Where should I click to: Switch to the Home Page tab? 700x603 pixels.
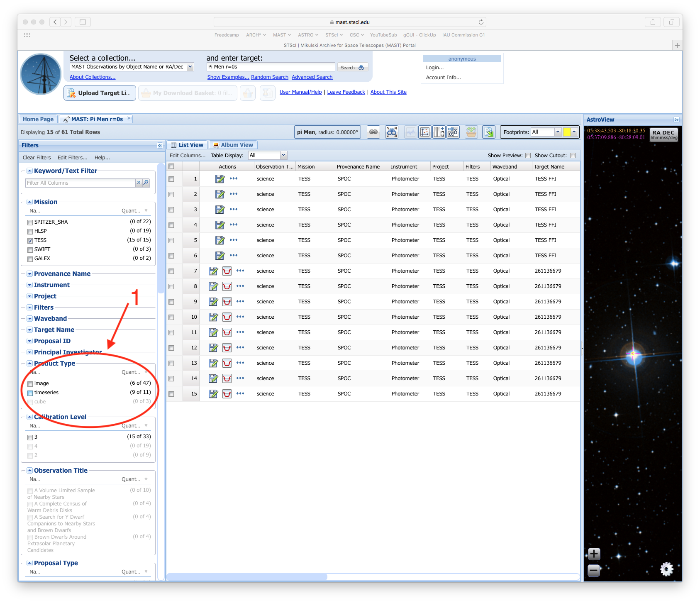click(38, 119)
